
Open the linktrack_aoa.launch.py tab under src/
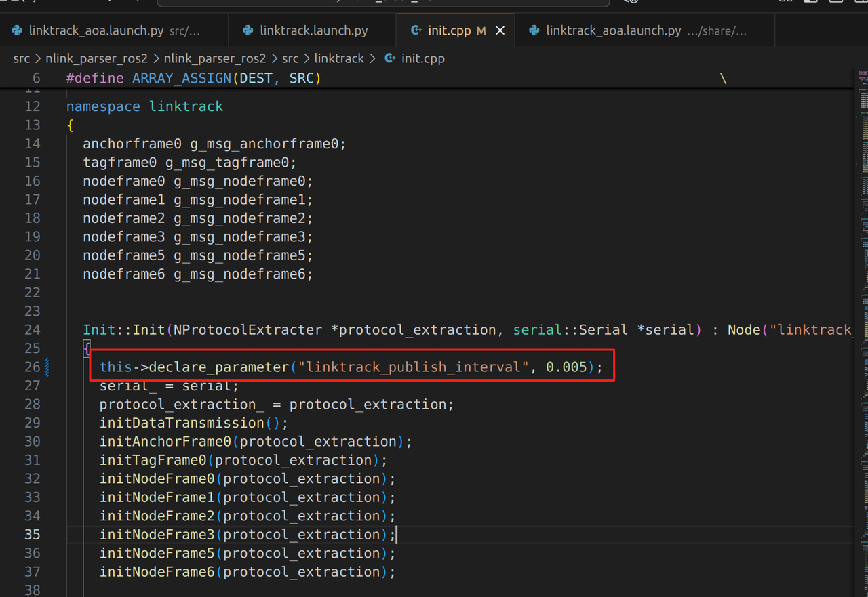point(115,30)
